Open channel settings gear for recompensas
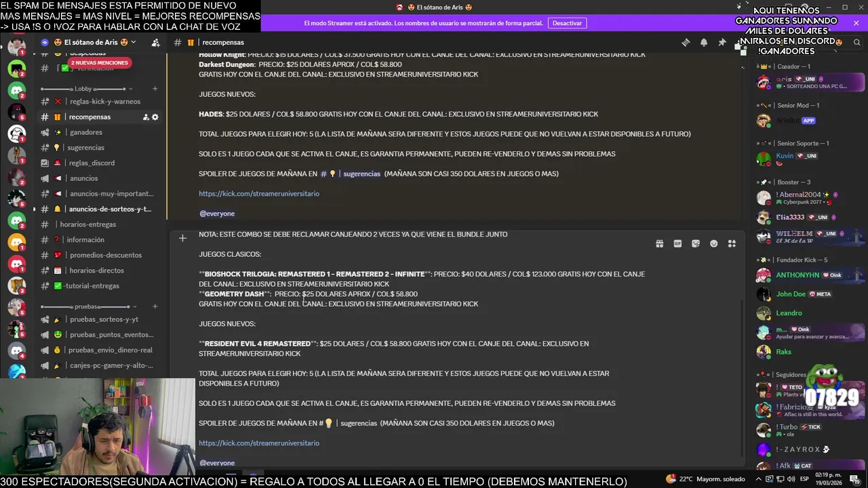 pos(155,117)
